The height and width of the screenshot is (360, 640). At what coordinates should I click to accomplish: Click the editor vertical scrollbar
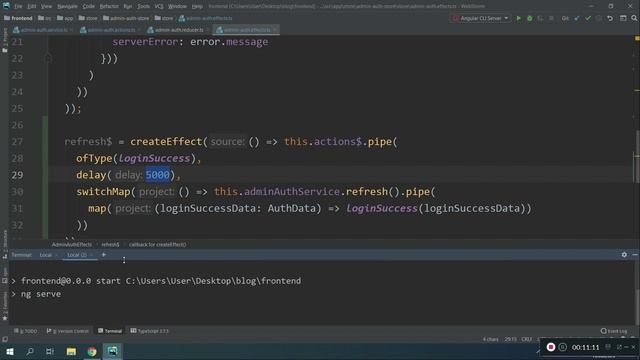(x=637, y=156)
